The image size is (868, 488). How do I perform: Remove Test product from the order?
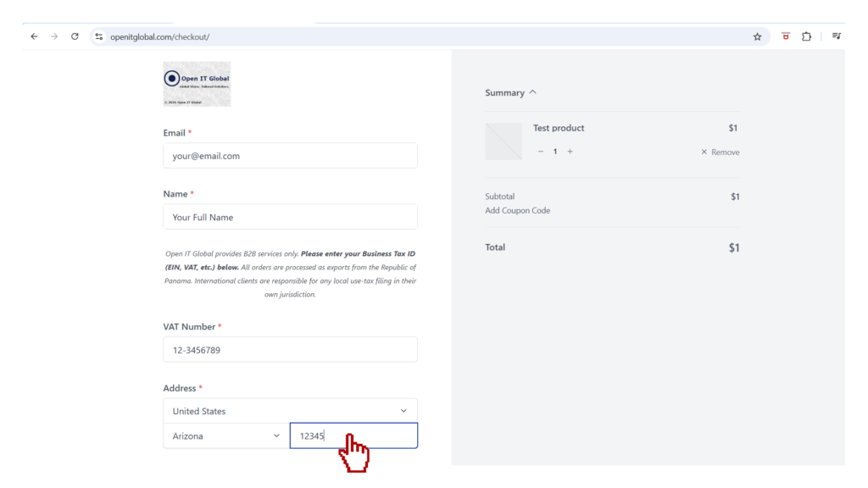click(x=720, y=152)
